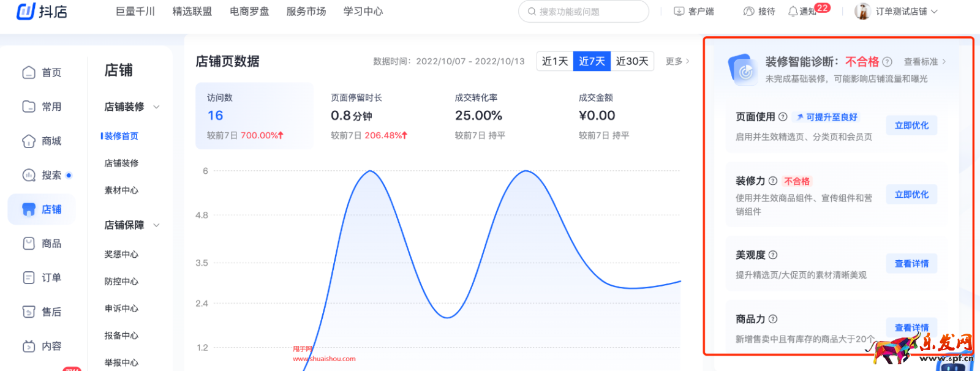The height and width of the screenshot is (371, 980).
Task: Click help icon beside 美观度
Action: click(773, 255)
